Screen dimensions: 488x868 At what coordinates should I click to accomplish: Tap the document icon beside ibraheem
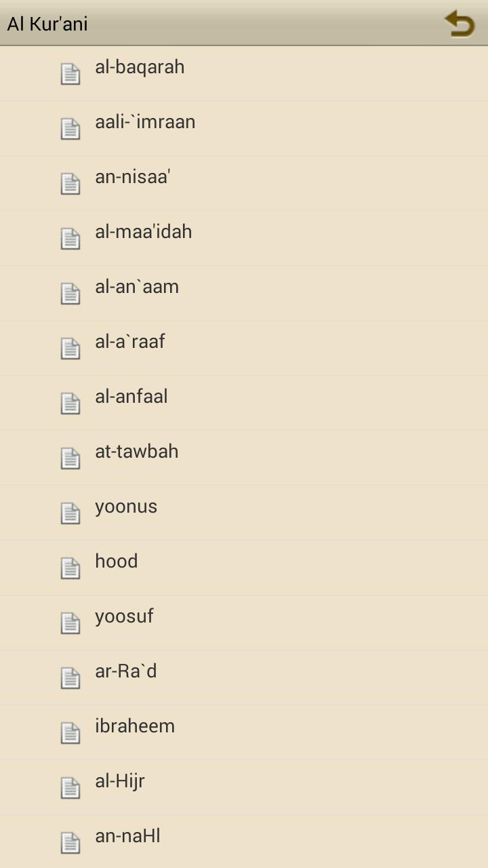(70, 733)
